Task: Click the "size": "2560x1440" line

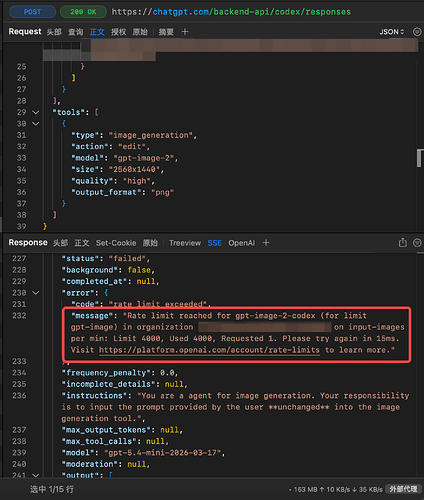Action: tap(118, 169)
